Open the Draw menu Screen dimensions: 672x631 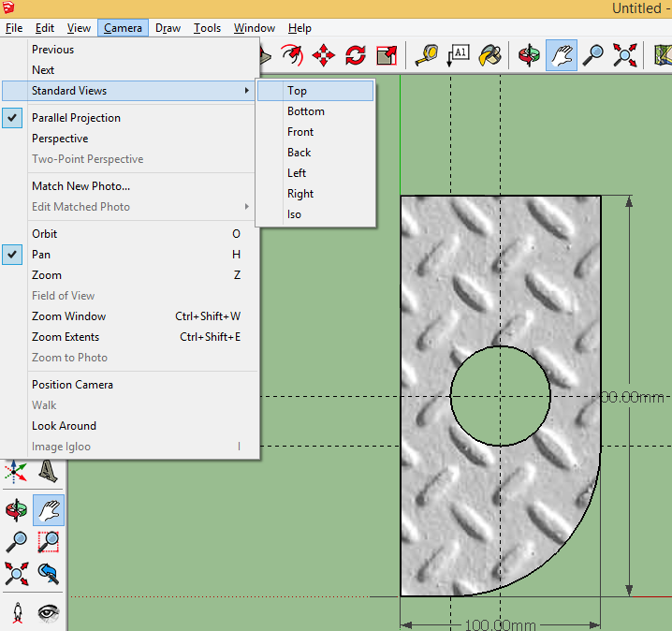coord(168,28)
